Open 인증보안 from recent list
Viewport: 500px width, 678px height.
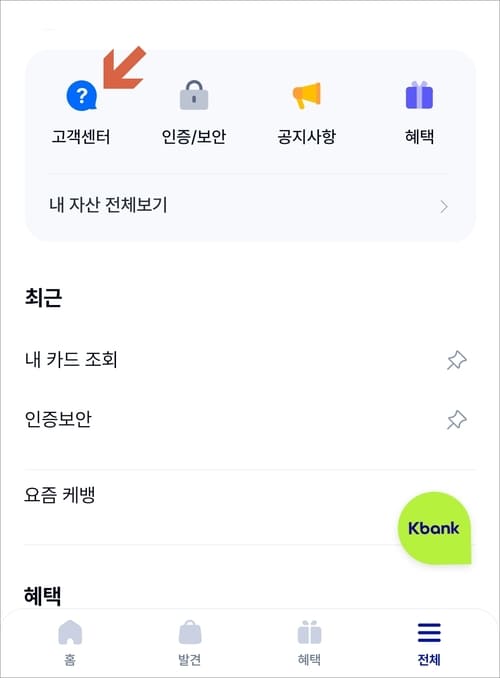coord(58,419)
